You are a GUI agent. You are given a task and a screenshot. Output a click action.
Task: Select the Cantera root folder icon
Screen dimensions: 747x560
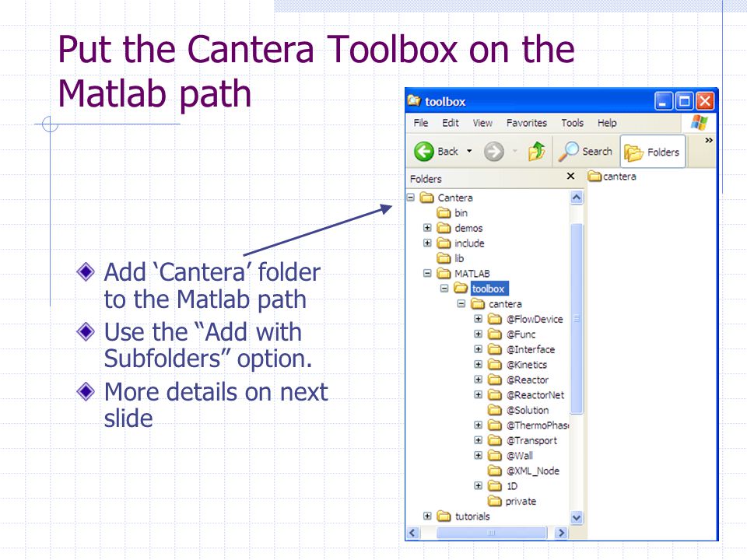click(427, 197)
